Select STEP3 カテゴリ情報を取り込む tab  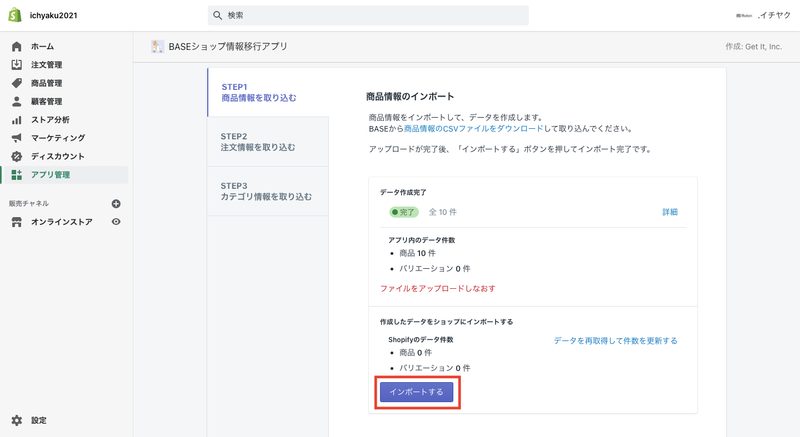point(268,191)
